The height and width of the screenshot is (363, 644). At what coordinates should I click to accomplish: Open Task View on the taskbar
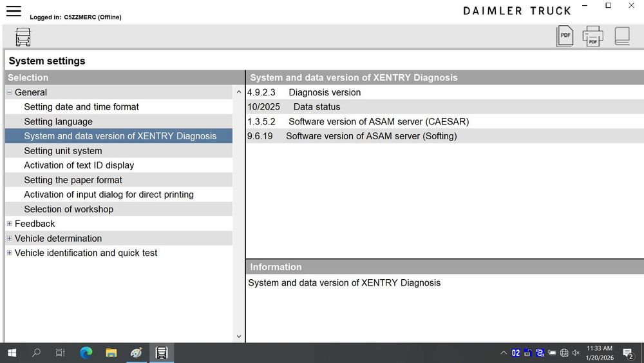pyautogui.click(x=61, y=353)
